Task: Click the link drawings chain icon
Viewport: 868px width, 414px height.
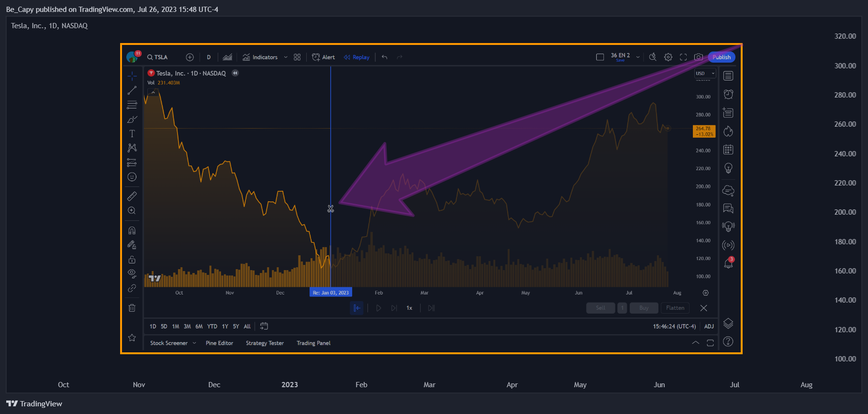Action: click(x=132, y=288)
